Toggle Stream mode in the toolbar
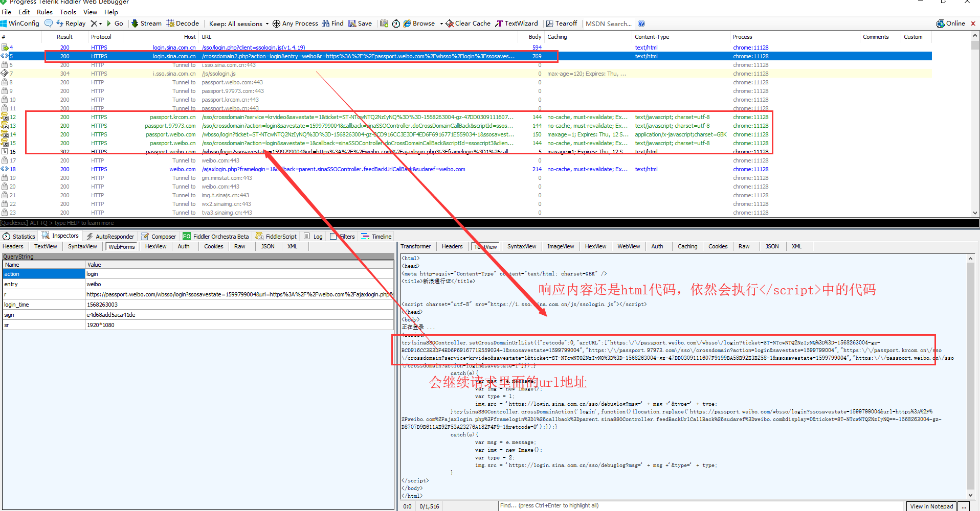Viewport: 980px width, 511px height. coord(146,24)
